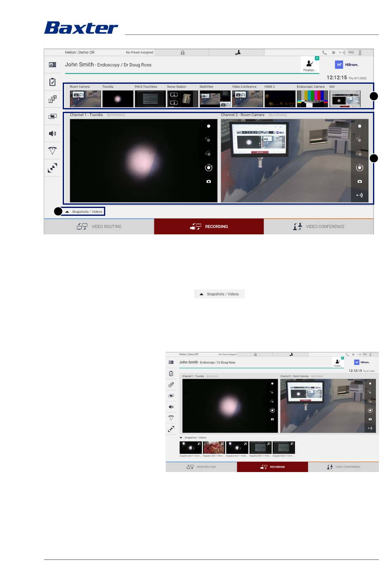The width and height of the screenshot is (392, 569).
Task: Click the lock icon in top screenshot header
Action: [x=182, y=53]
